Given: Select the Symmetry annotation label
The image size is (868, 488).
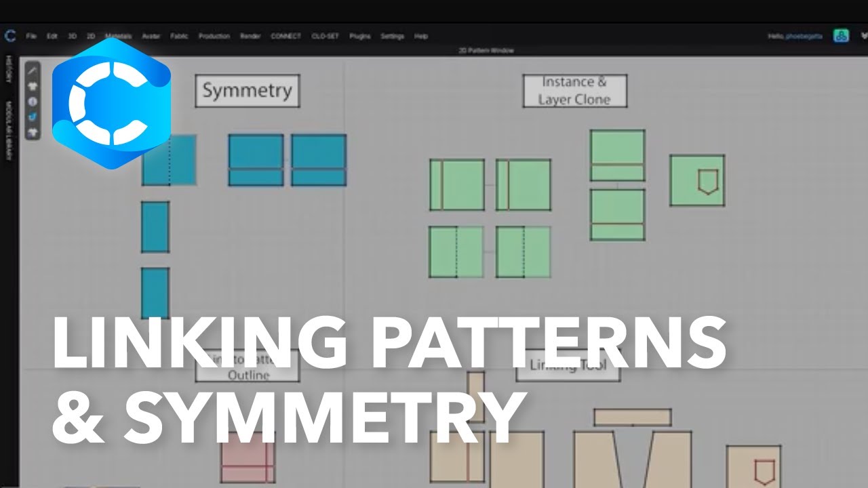Looking at the screenshot, I should [247, 91].
